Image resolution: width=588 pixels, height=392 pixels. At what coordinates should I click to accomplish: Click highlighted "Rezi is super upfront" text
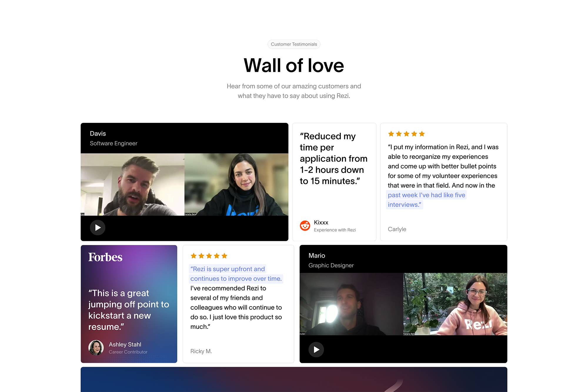pos(228,269)
